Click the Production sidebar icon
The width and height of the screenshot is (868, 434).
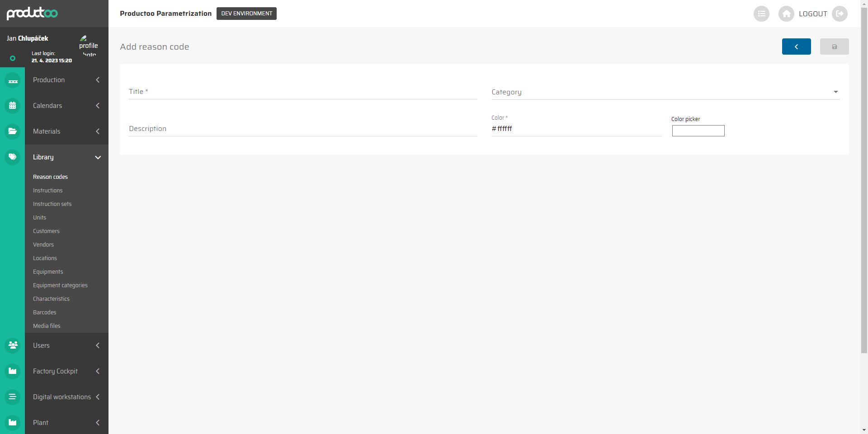pyautogui.click(x=13, y=81)
